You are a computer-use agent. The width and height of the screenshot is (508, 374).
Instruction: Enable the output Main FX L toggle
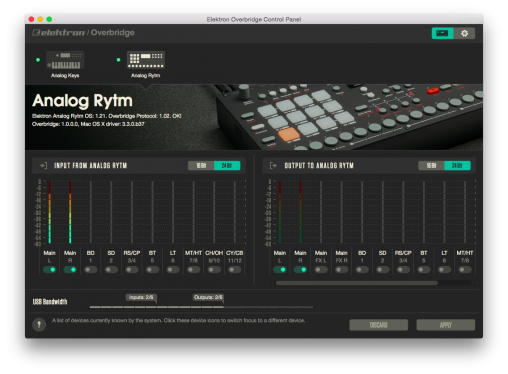321,270
